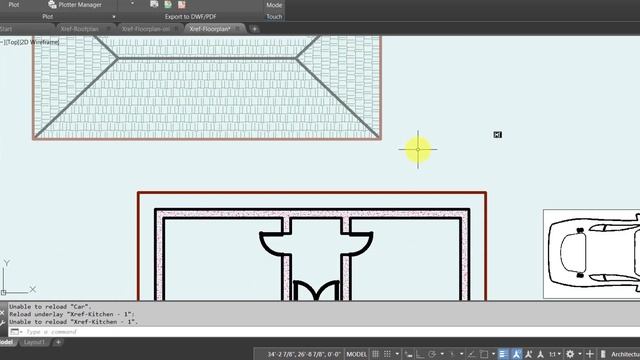Open object snap options dropdown
Image resolution: width=640 pixels, height=360 pixels.
(x=493, y=354)
